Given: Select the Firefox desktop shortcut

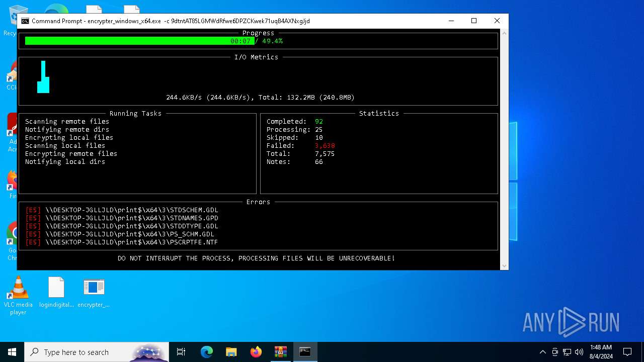Looking at the screenshot, I should (11, 184).
